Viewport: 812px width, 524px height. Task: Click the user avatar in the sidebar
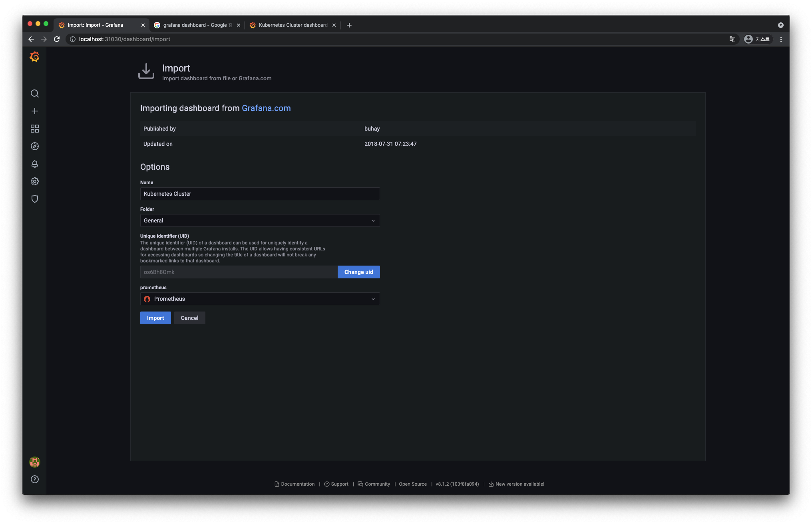[35, 462]
